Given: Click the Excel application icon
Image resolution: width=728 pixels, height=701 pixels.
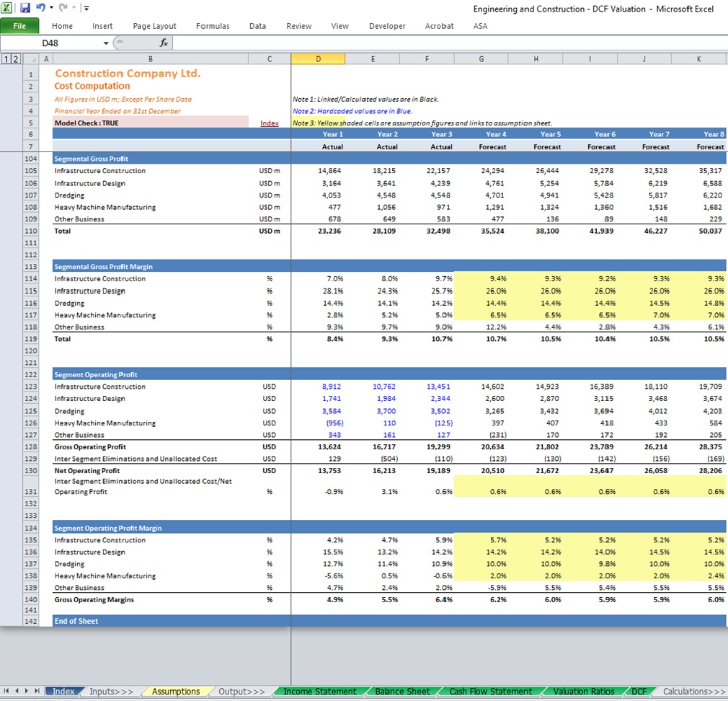Looking at the screenshot, I should [x=7, y=7].
